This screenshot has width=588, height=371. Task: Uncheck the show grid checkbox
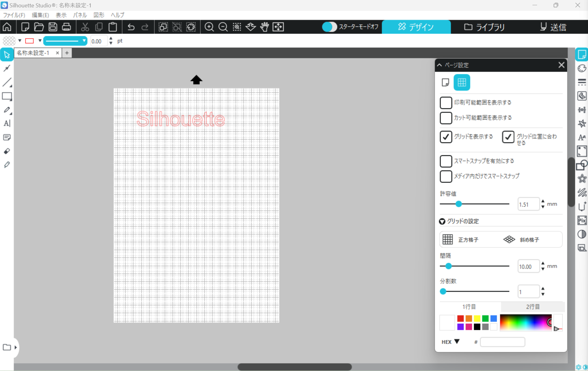coord(446,137)
